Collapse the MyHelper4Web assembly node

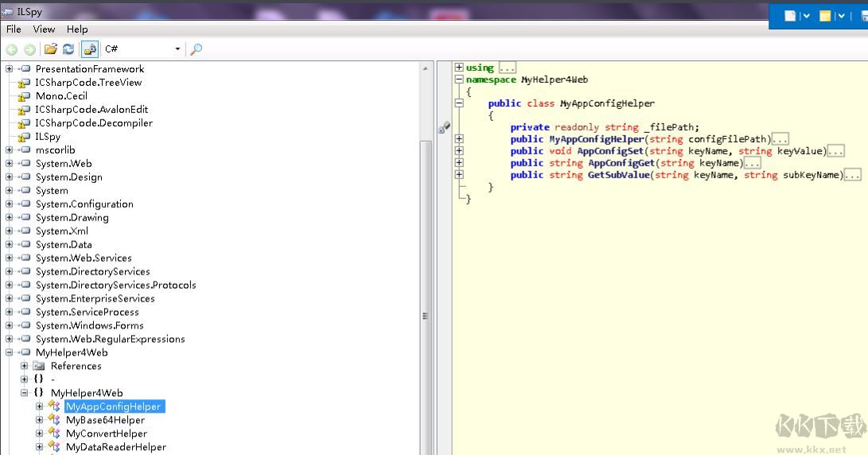tap(10, 352)
